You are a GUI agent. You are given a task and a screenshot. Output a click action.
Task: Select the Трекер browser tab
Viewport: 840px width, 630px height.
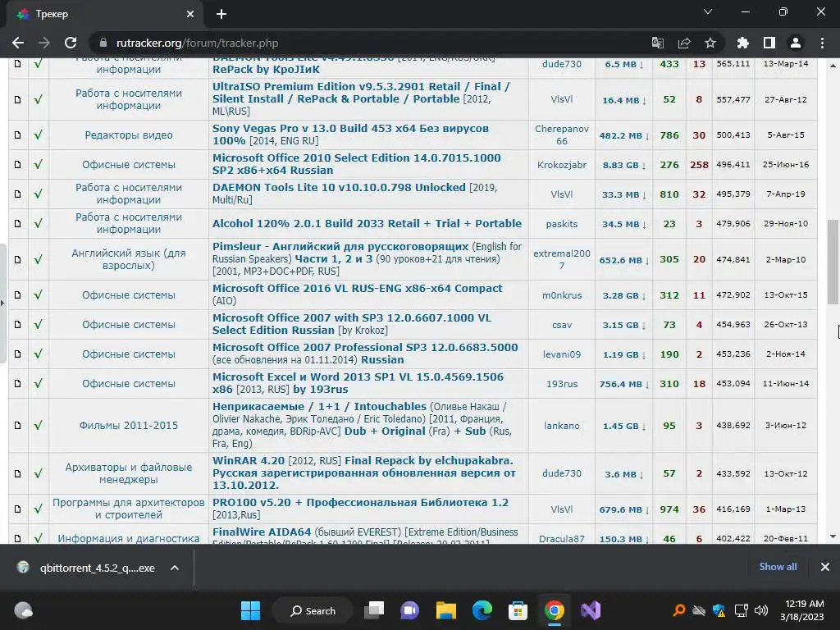[104, 14]
